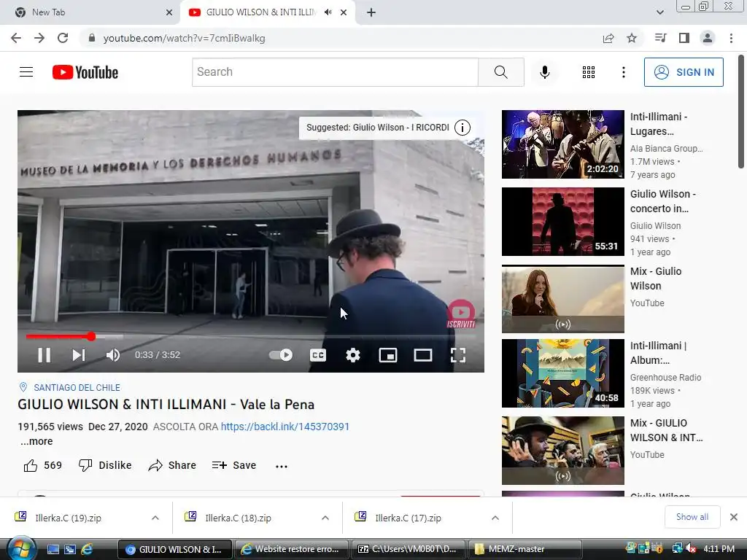Viewport: 747px width, 560px height.
Task: Focus the YouTube search field
Action: point(335,72)
